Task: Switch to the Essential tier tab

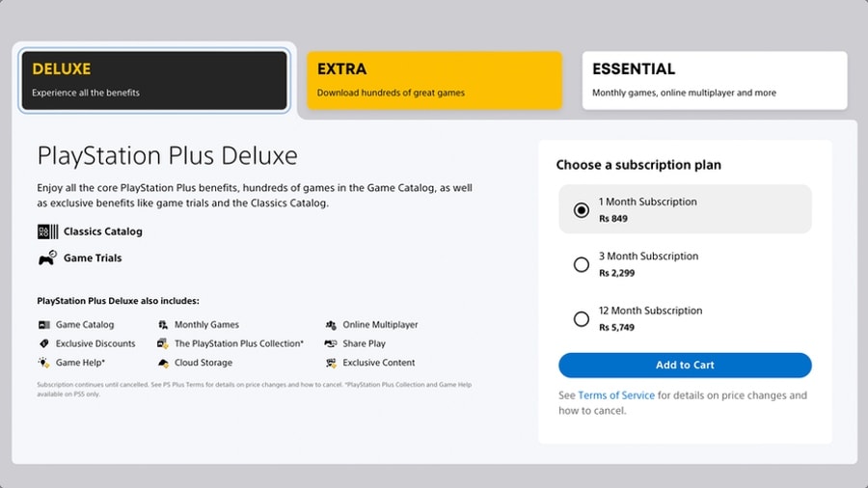Action: point(714,81)
